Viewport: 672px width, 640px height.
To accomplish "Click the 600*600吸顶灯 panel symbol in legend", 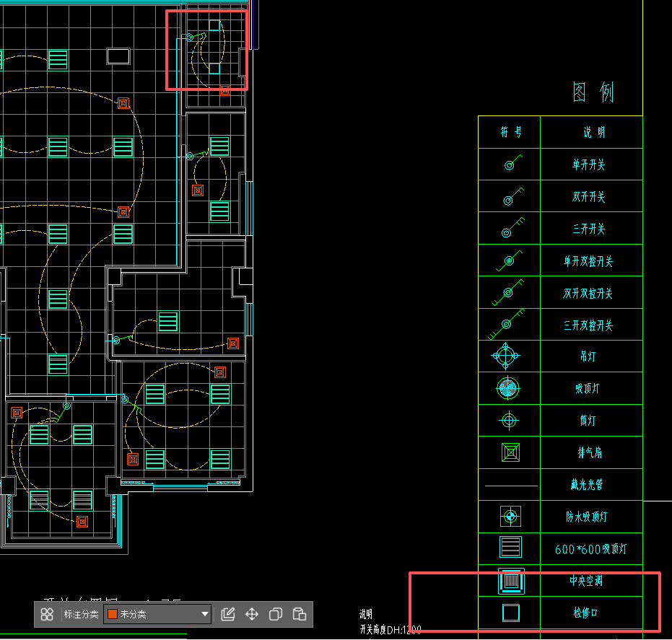I will tap(510, 547).
